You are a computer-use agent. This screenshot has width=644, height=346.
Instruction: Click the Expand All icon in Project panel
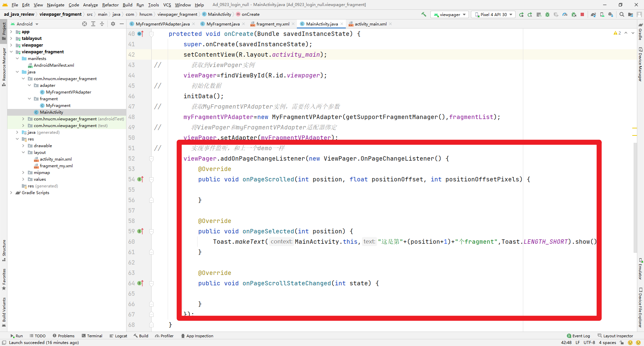pyautogui.click(x=93, y=24)
